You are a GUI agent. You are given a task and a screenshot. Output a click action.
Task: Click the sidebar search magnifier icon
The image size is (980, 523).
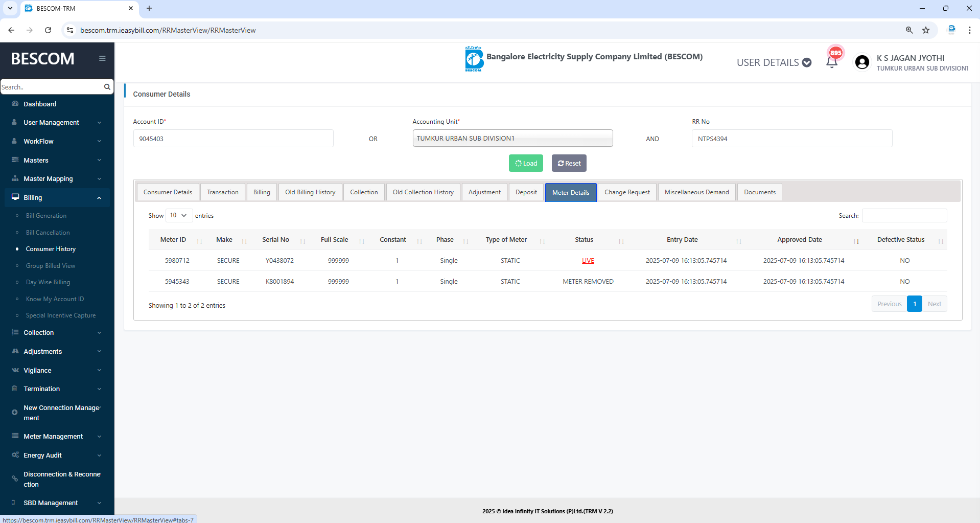pos(107,87)
